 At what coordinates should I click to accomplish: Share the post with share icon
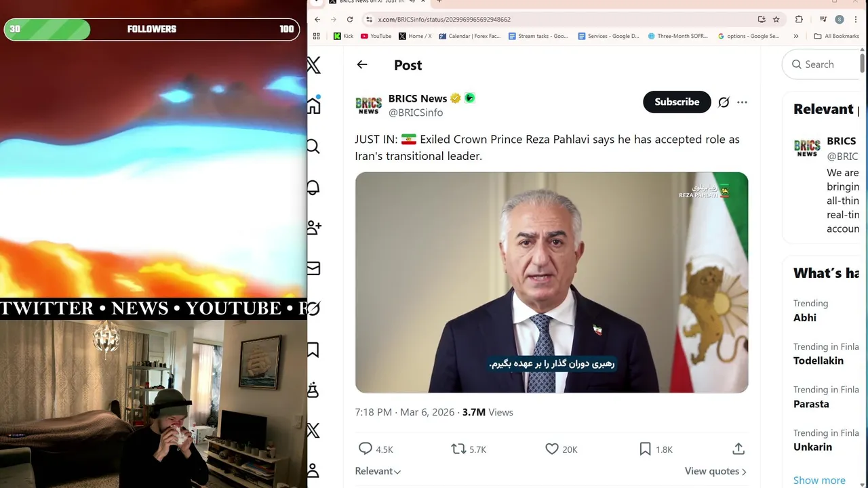(738, 449)
